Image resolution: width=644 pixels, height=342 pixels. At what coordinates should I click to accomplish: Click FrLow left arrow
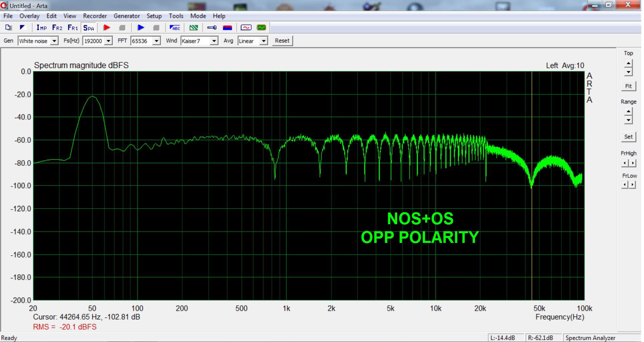(x=625, y=185)
